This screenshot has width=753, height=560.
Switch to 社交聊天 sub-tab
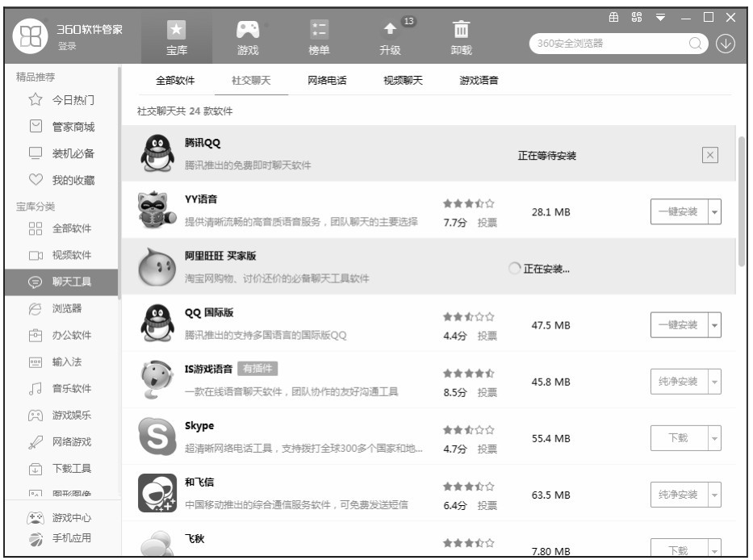click(251, 80)
